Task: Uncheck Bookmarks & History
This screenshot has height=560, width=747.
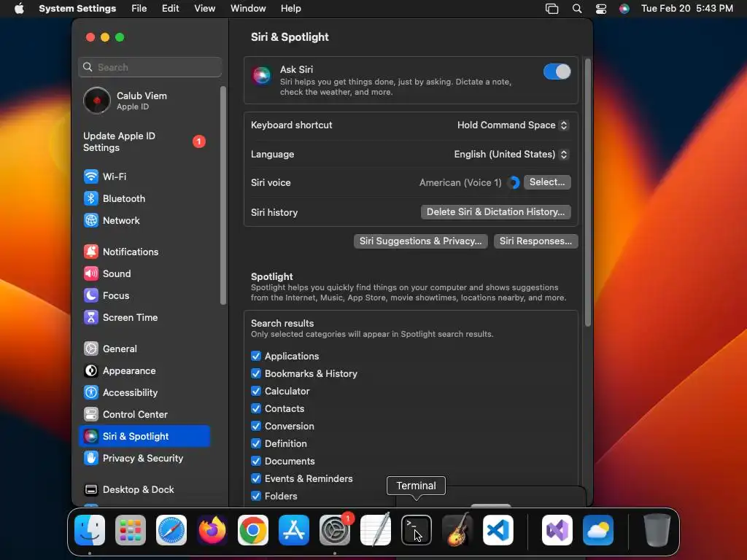Action: (256, 374)
